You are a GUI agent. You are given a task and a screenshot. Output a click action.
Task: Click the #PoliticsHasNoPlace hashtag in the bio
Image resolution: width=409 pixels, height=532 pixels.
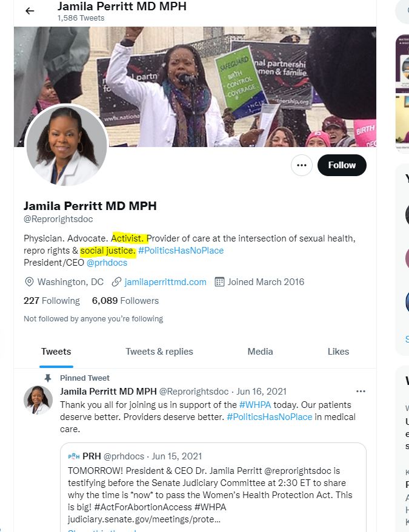point(181,251)
